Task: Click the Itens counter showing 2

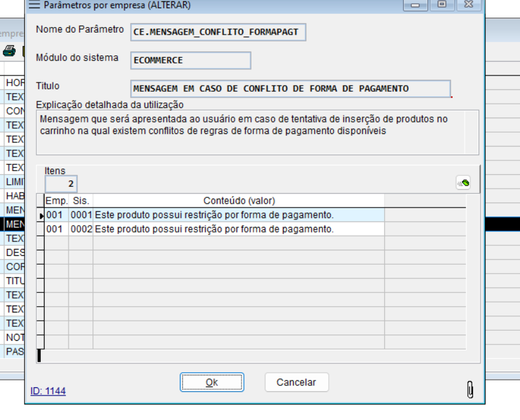Action: tap(62, 184)
